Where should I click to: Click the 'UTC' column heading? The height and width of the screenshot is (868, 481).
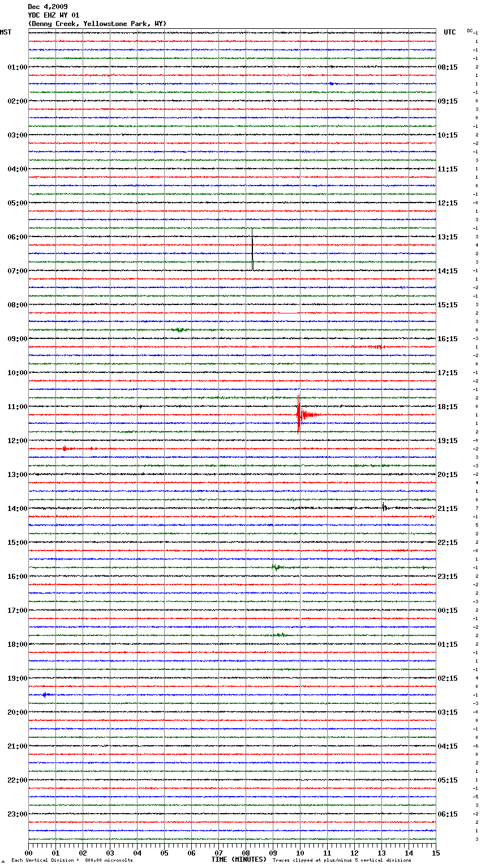pos(450,32)
